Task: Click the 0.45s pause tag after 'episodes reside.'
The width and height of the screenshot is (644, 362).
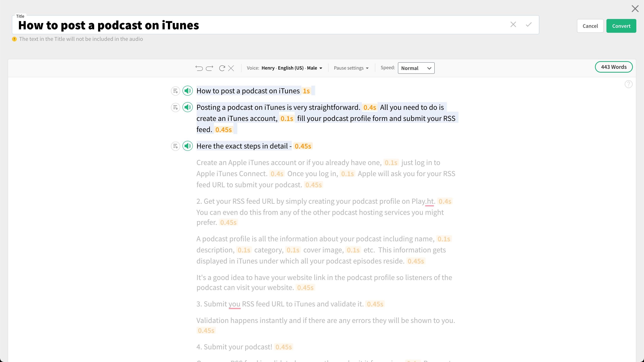Action: click(416, 261)
